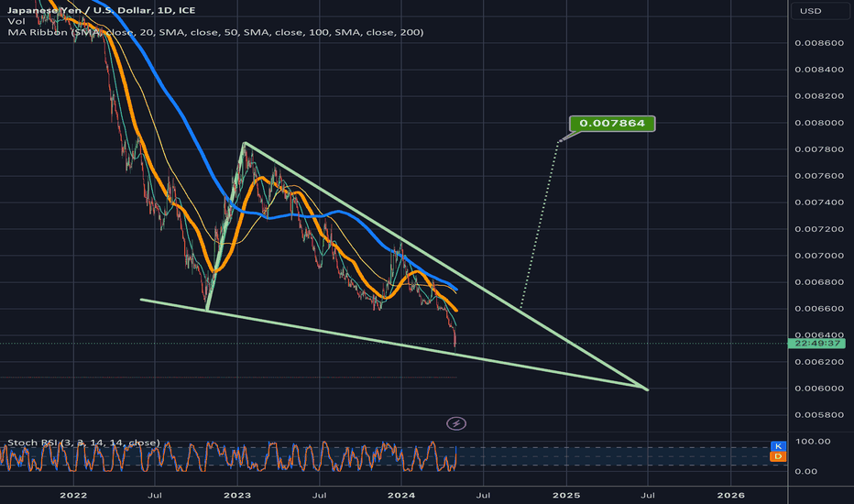Click the 0.008600 price axis value
This screenshot has height=504, width=854.
coord(819,43)
